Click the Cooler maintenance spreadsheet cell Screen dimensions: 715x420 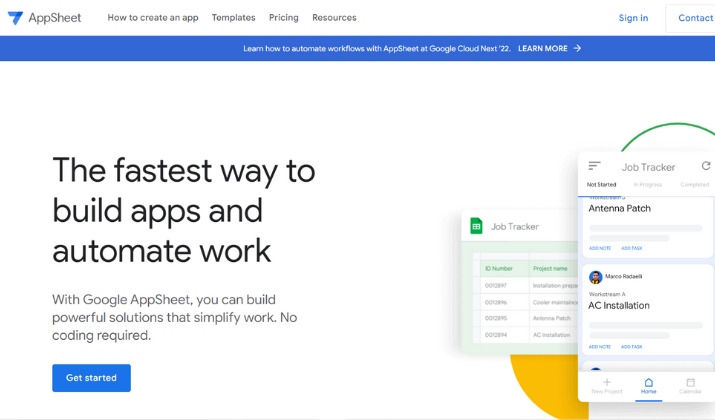[x=555, y=302]
